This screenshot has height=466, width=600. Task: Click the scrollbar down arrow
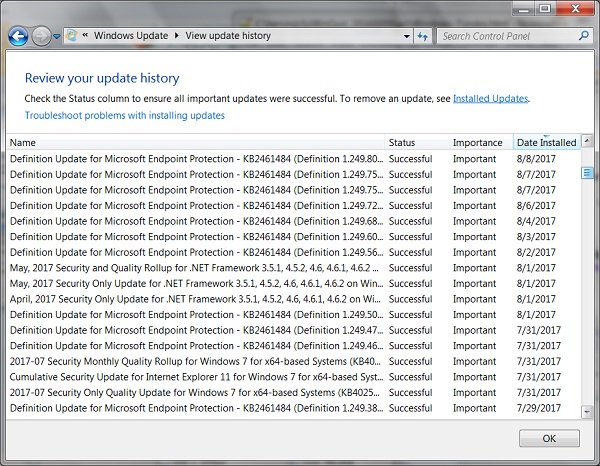tap(587, 412)
